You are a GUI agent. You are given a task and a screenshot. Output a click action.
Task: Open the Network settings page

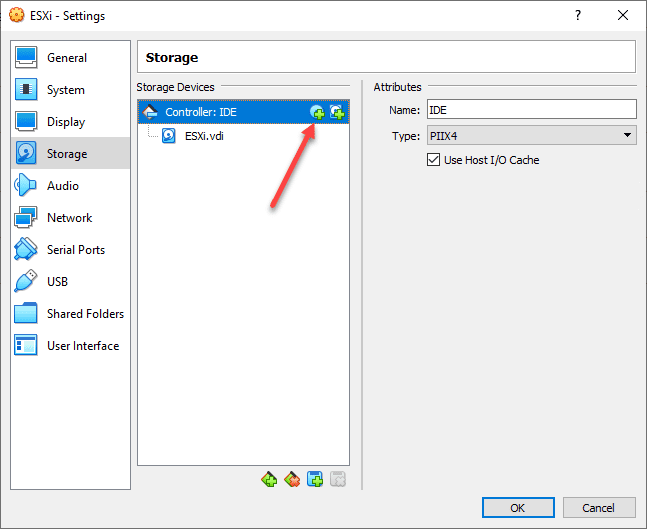(x=71, y=217)
